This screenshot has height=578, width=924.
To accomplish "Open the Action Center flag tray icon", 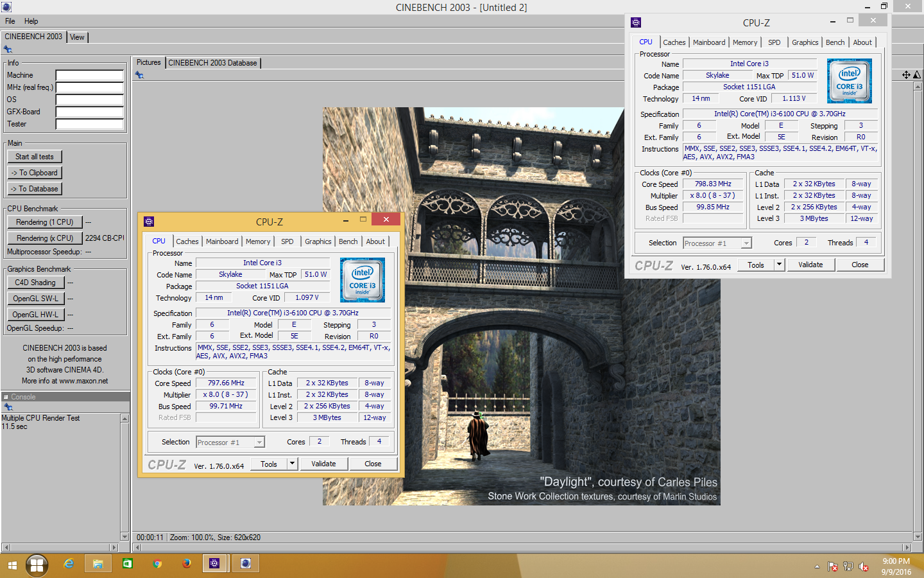I will coord(833,566).
